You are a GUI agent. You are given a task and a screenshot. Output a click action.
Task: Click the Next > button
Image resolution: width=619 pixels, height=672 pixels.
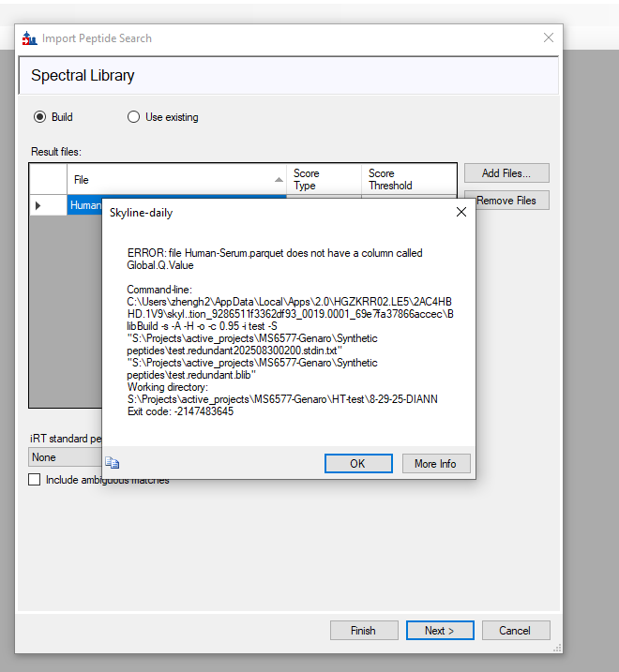(x=440, y=631)
